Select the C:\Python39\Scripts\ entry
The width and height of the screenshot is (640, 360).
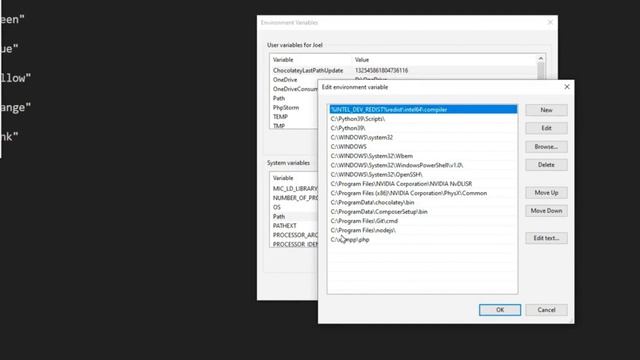click(423, 119)
